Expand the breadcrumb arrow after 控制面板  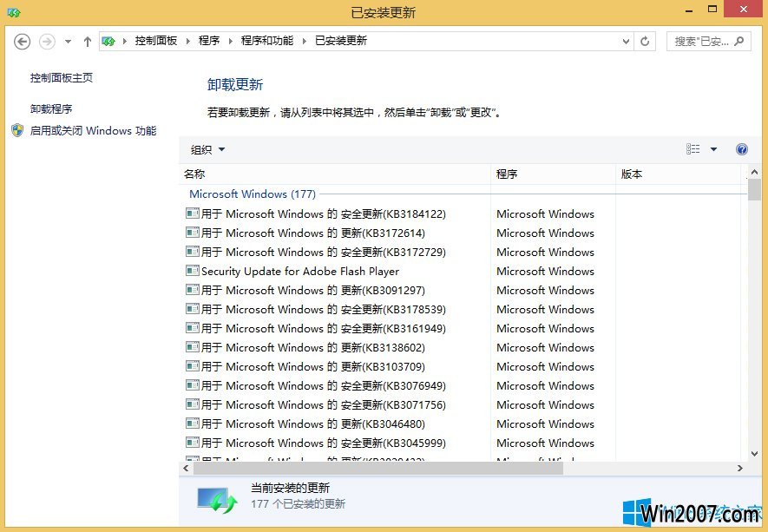click(188, 41)
